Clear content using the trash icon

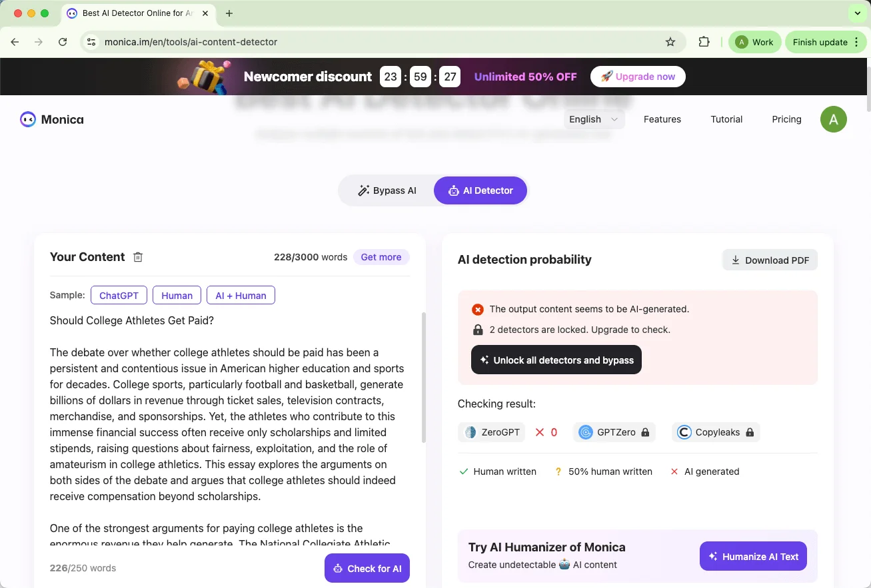click(x=138, y=256)
